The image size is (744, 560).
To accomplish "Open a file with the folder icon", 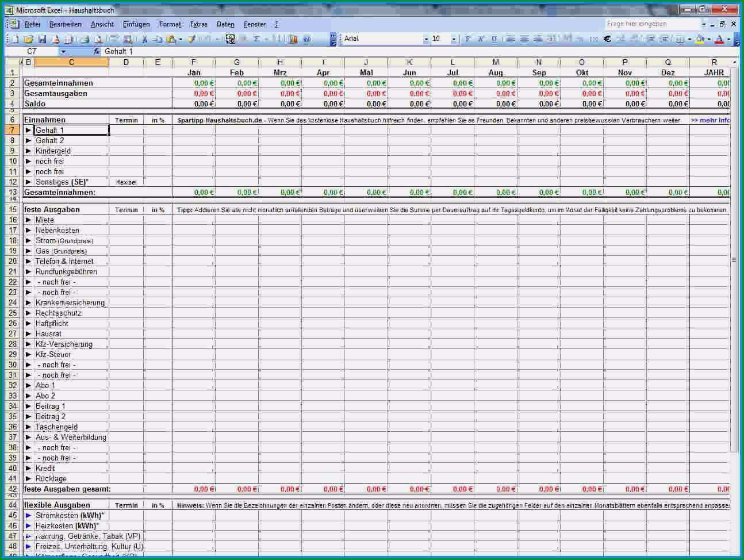I will (29, 39).
